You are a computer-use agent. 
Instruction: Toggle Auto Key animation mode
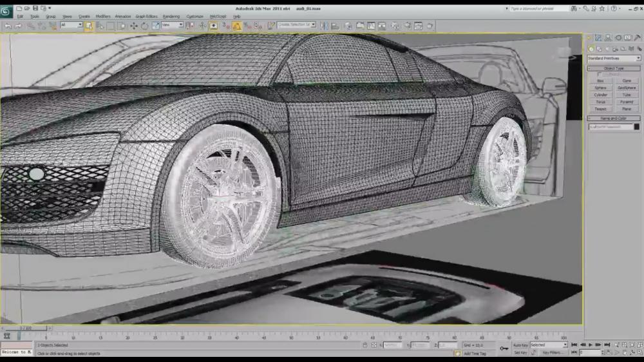coord(520,345)
